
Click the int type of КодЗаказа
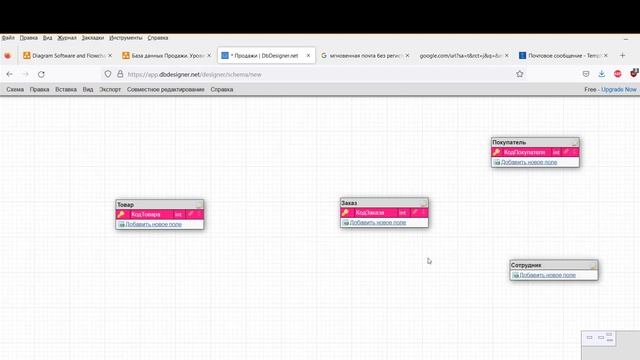[x=402, y=213]
